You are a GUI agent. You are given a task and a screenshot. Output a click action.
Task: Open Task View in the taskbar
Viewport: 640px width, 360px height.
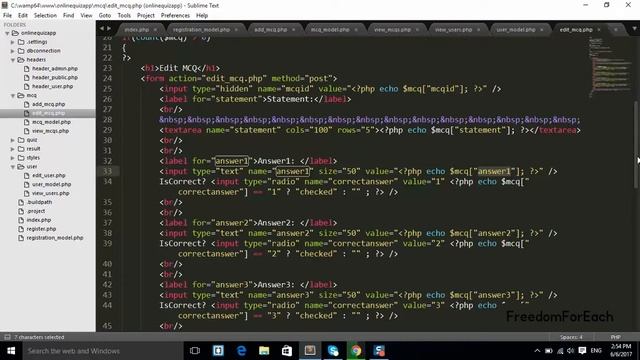(x=195, y=351)
